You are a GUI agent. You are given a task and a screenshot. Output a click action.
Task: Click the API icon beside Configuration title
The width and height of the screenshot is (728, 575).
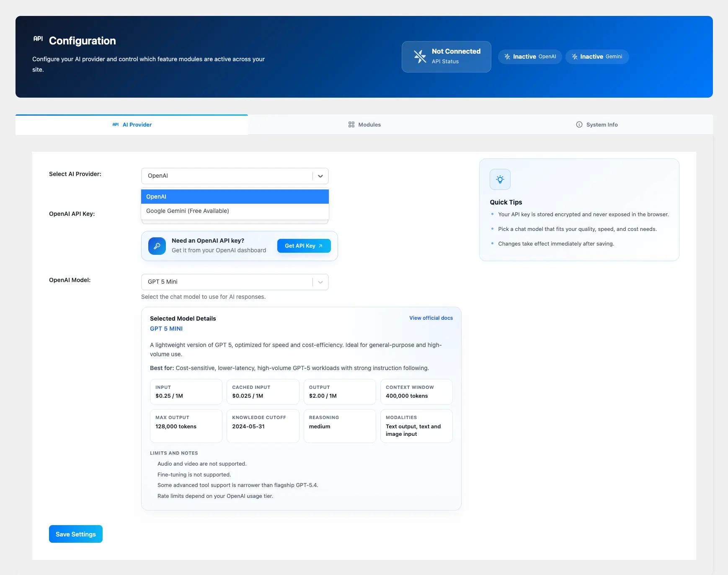coord(38,39)
